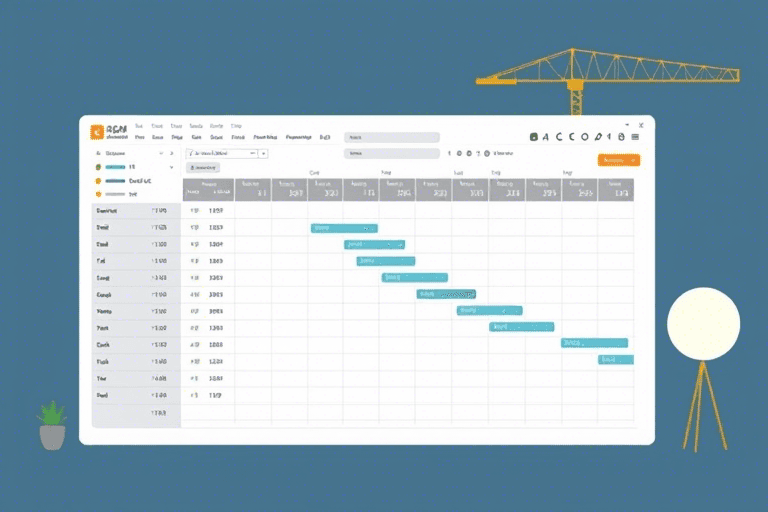Open the last menu item in menu bar
The width and height of the screenshot is (768, 512).
(237, 127)
